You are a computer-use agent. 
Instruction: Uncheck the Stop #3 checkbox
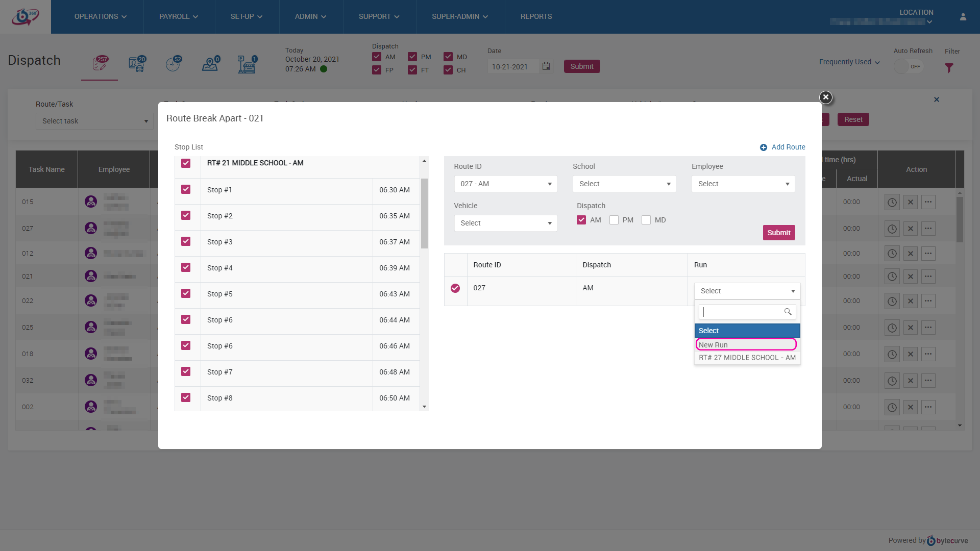coord(186,241)
